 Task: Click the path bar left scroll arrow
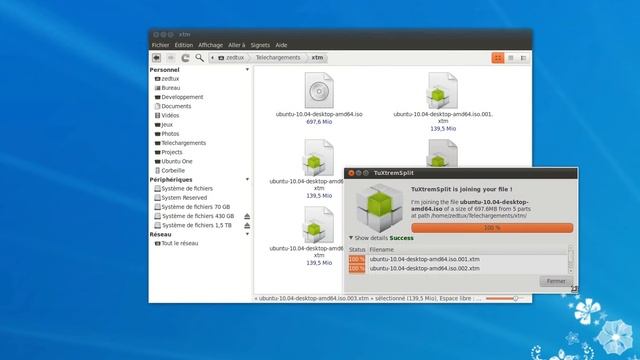tap(212, 58)
